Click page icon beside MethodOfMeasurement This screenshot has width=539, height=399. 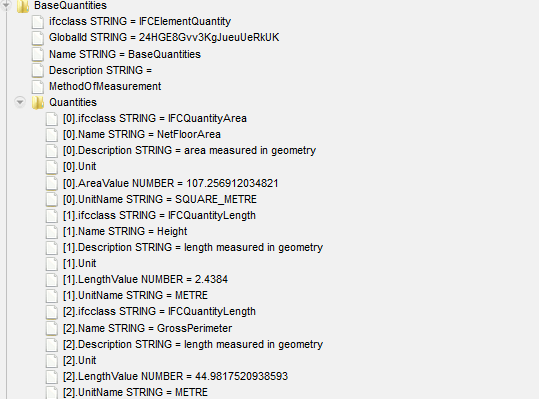(37, 87)
